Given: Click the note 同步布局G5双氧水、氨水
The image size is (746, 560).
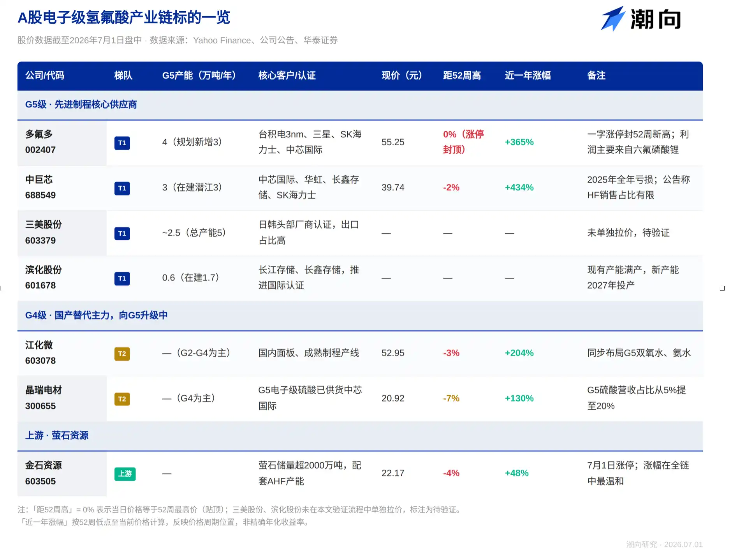Looking at the screenshot, I should (639, 353).
